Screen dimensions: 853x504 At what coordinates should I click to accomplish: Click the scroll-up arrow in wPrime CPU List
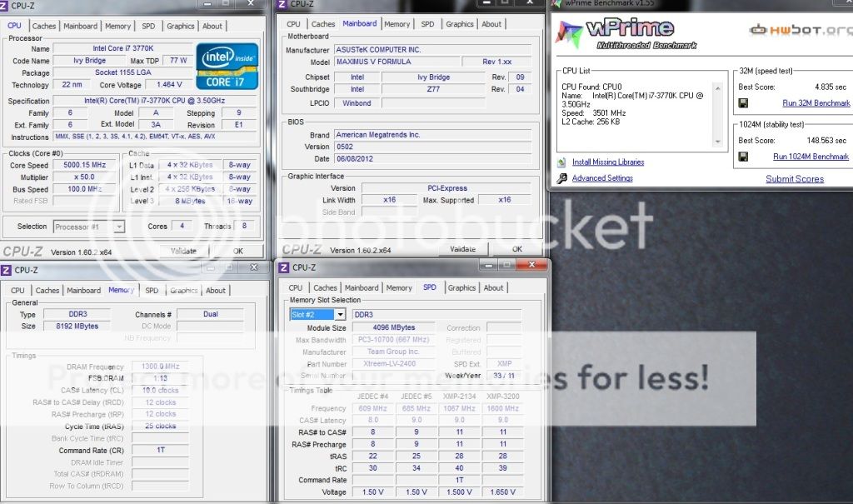click(x=717, y=87)
